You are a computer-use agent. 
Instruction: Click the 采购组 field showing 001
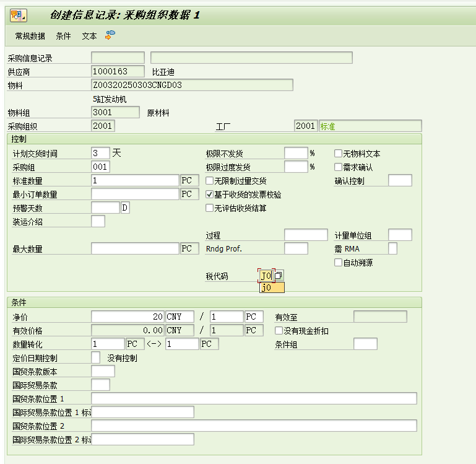point(100,167)
